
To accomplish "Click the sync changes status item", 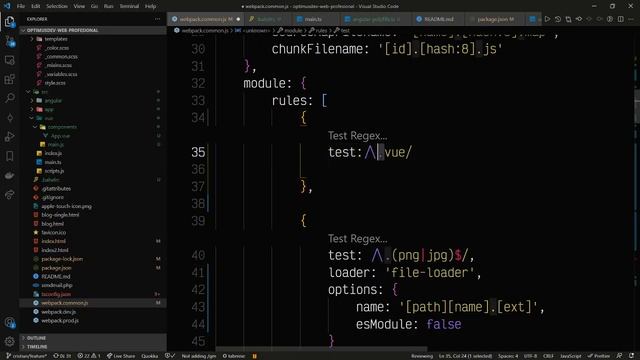I will [x=62, y=356].
